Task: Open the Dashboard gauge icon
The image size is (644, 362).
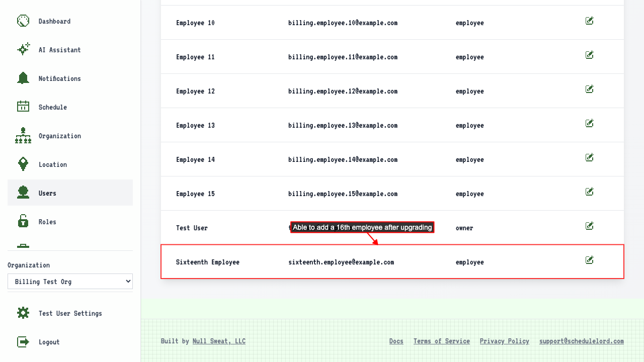Action: coord(23,21)
